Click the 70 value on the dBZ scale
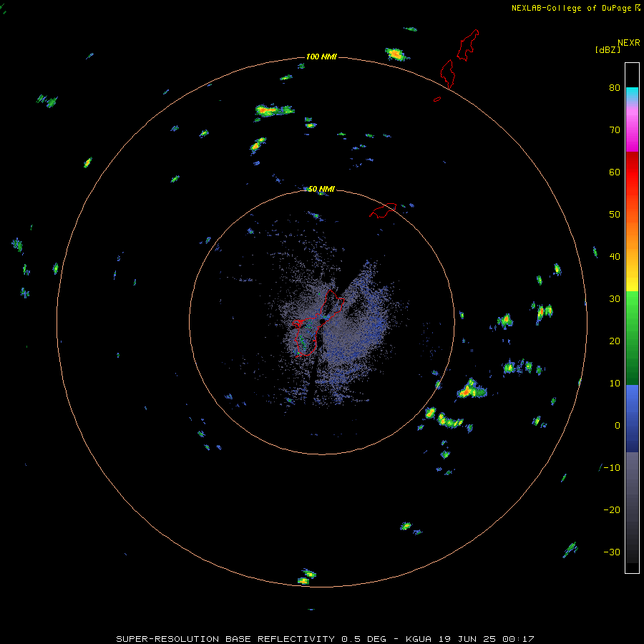This screenshot has height=644, width=644. tap(615, 130)
